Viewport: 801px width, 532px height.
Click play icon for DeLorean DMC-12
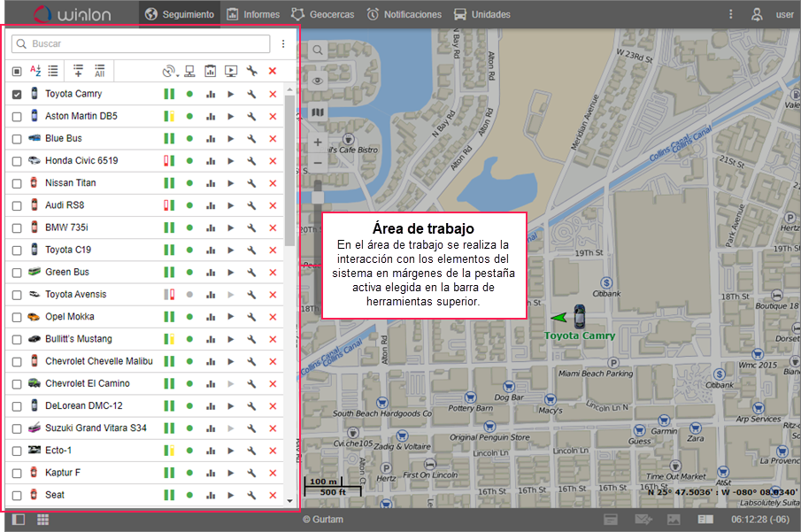click(231, 406)
